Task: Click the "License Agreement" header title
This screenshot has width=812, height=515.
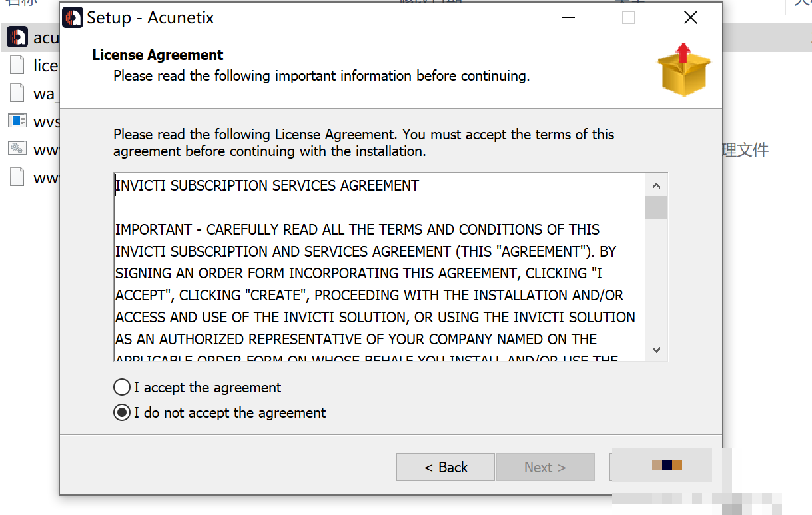Action: tap(158, 55)
